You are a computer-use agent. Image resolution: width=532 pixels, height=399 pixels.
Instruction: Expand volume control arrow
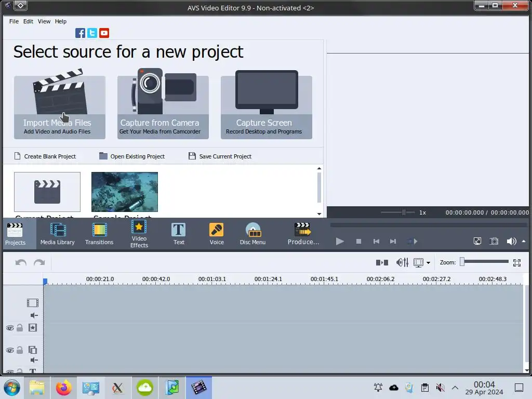(x=524, y=241)
